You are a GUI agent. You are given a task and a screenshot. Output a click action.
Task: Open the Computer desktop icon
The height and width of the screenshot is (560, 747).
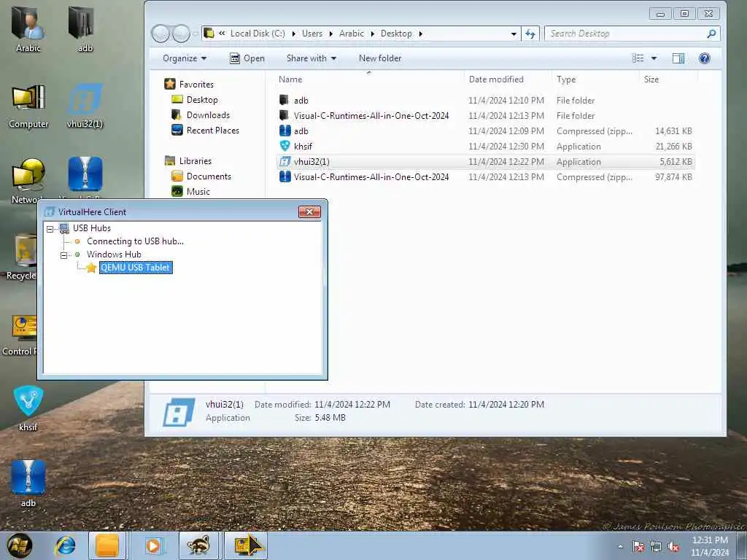click(x=28, y=106)
